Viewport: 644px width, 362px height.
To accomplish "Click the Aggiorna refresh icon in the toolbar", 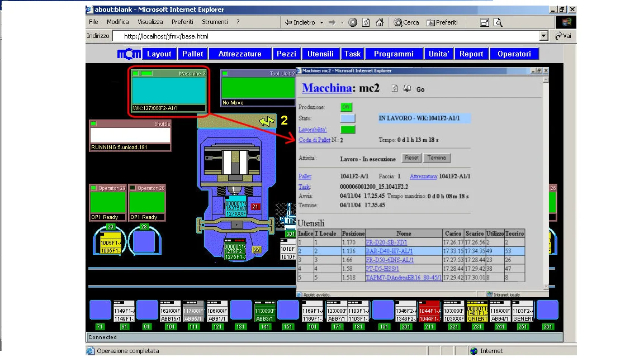I will (x=366, y=22).
